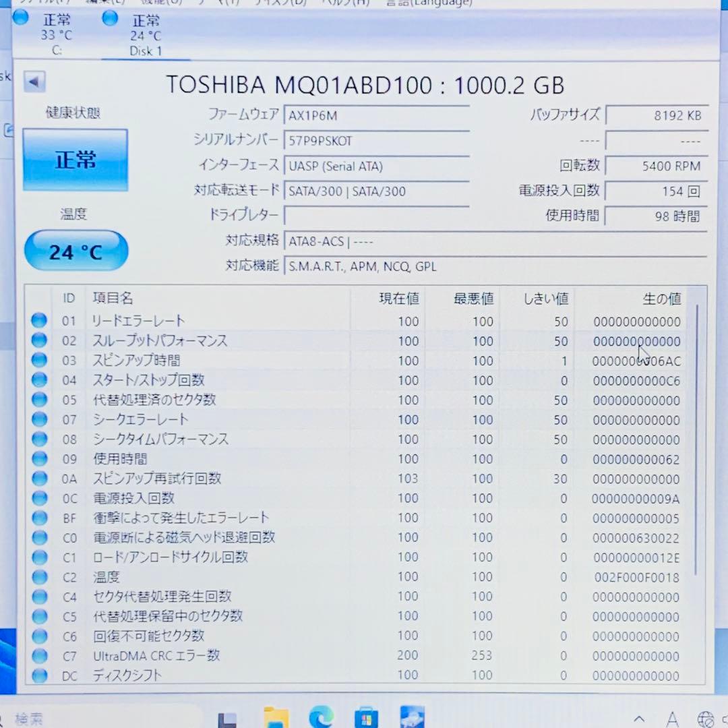Click status icon for attribute 09 使用時間
This screenshot has width=728, height=728.
click(x=40, y=459)
